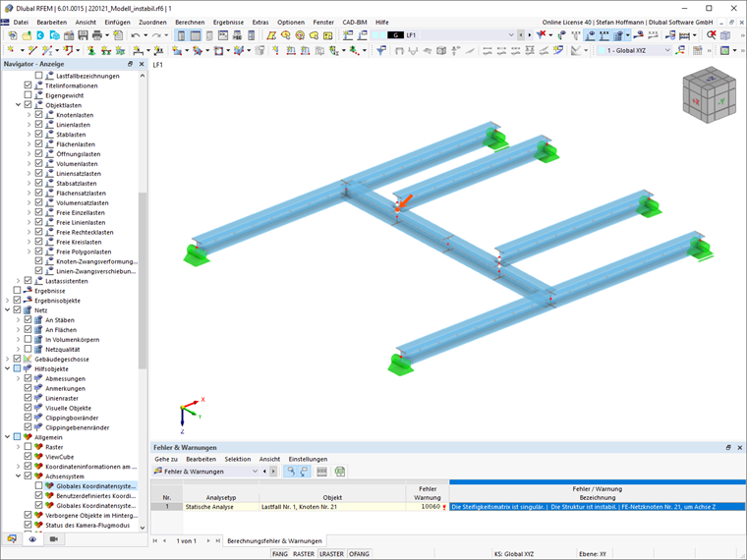Viewport: 747px width, 560px height.
Task: Click the tables toggle panel icon
Action: pyautogui.click(x=196, y=35)
